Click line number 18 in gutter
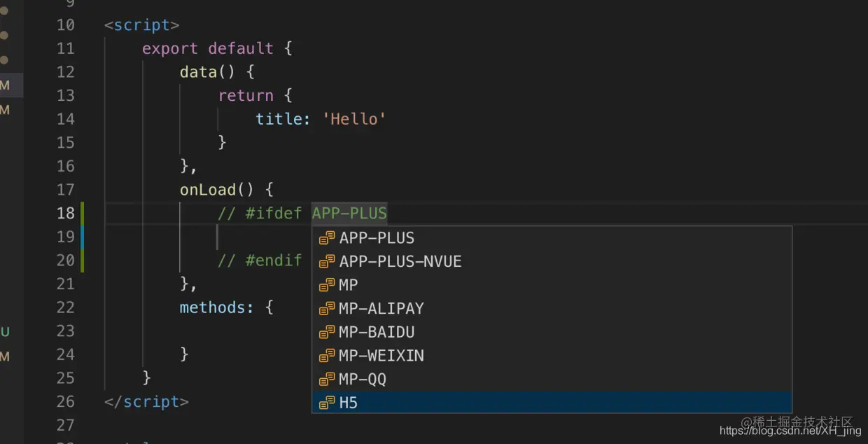The height and width of the screenshot is (444, 868). 66,213
